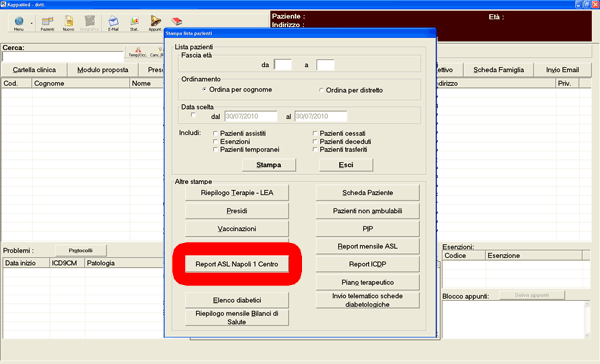Open the E-Mail envelope icon
Viewport: 600px width, 364px height.
coord(113,23)
